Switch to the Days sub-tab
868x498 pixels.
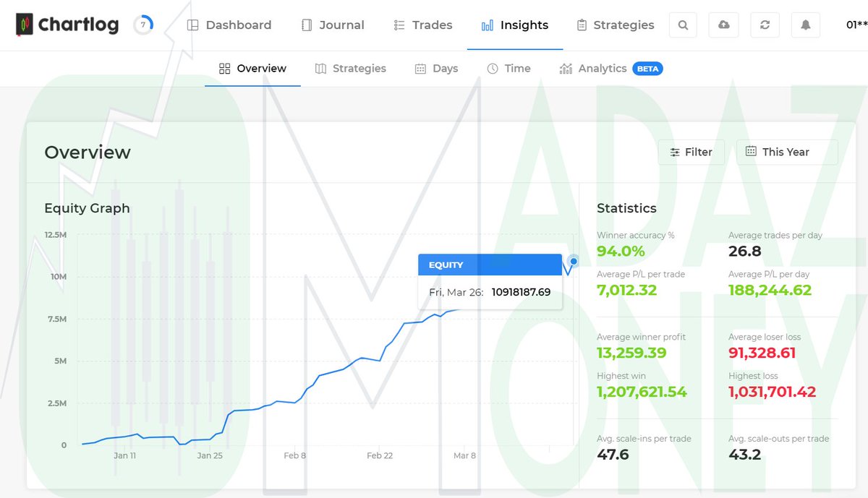(436, 69)
